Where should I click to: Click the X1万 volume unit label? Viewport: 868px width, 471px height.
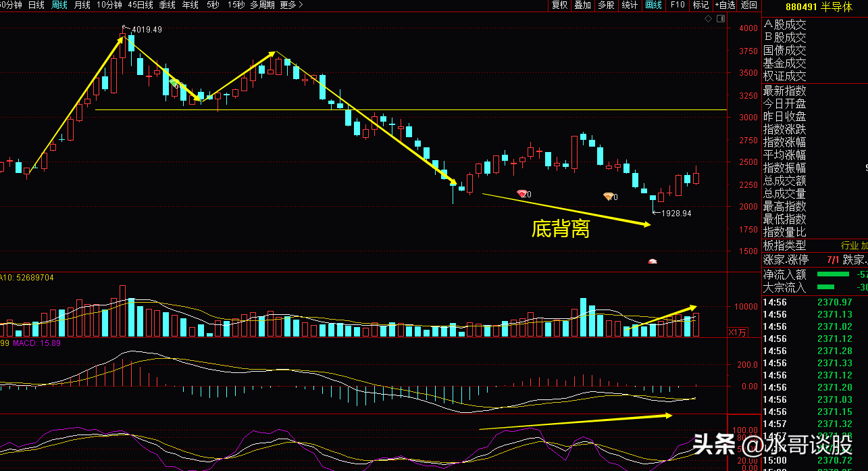[x=738, y=332]
